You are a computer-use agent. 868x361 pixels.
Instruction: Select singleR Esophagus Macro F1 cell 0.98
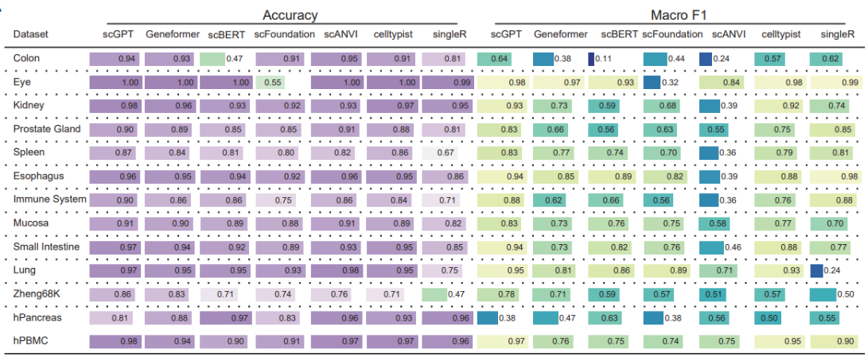pos(836,177)
